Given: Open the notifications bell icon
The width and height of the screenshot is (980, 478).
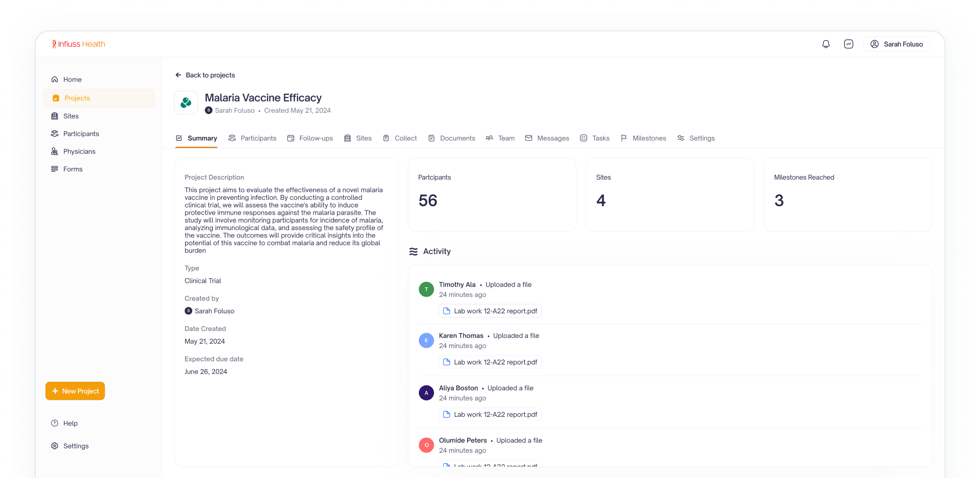Looking at the screenshot, I should (x=825, y=44).
